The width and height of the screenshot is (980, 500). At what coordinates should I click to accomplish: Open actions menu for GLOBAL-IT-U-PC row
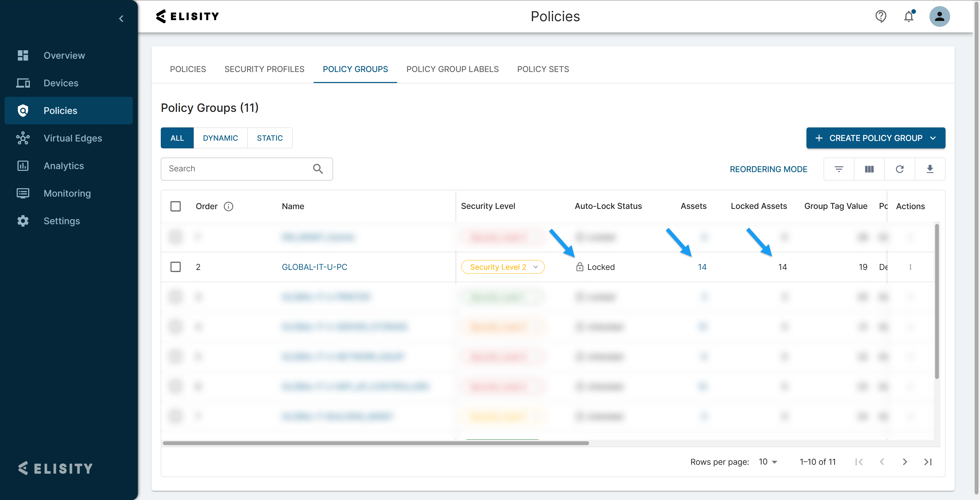(910, 267)
